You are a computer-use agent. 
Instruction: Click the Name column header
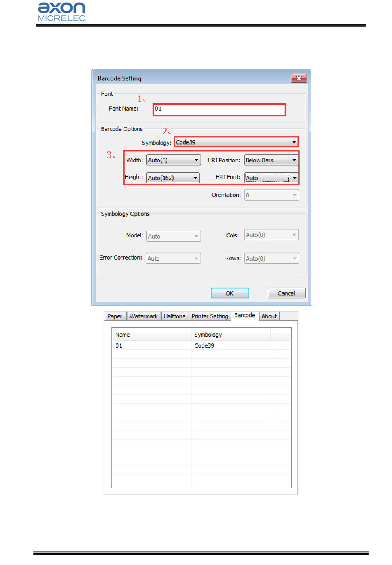click(152, 335)
